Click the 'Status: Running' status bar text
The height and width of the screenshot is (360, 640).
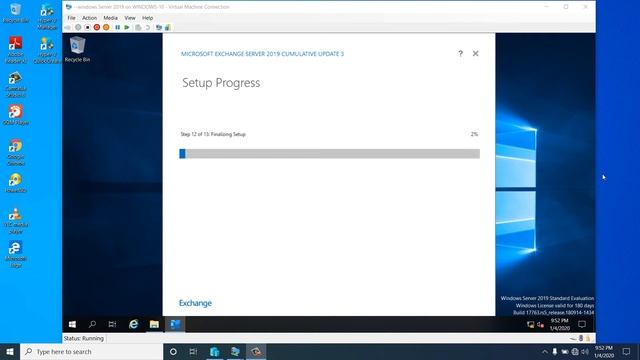(x=84, y=338)
